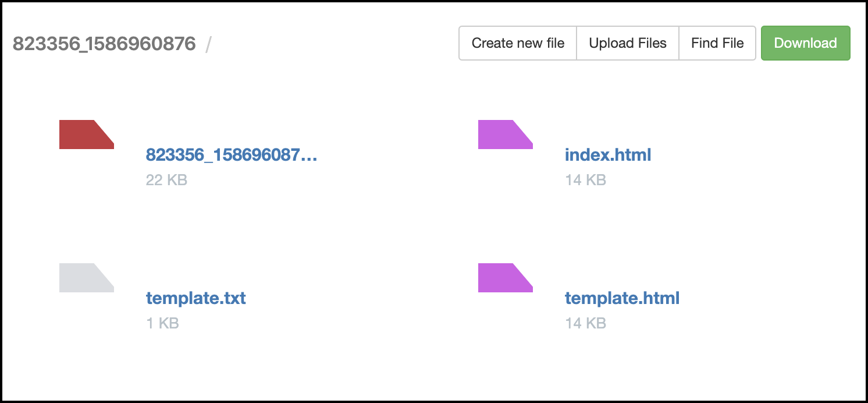
Task: Click the 14 KB size under index.html
Action: (585, 180)
